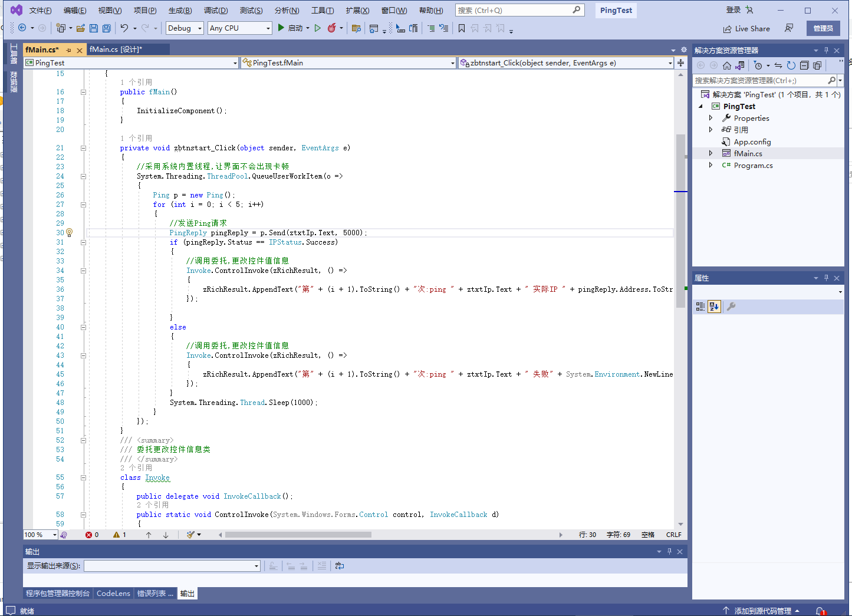The height and width of the screenshot is (616, 852).
Task: Comment out selected lines icon
Action: click(431, 28)
